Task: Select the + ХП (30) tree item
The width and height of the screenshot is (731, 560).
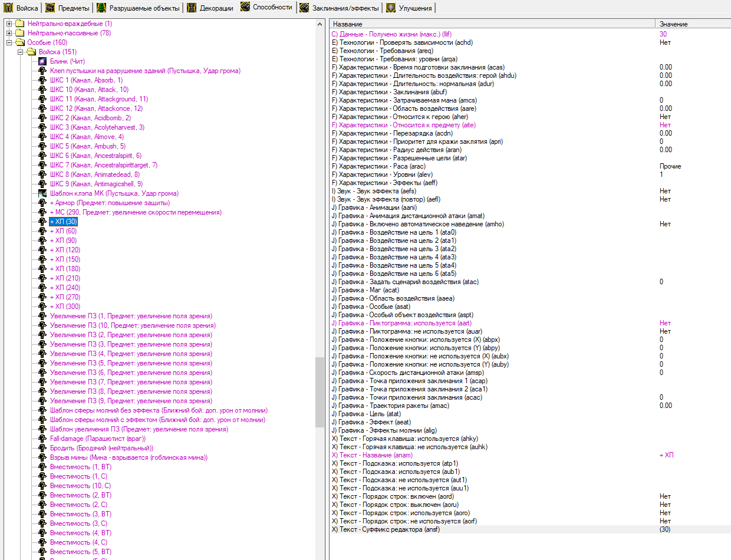Action: click(x=64, y=222)
